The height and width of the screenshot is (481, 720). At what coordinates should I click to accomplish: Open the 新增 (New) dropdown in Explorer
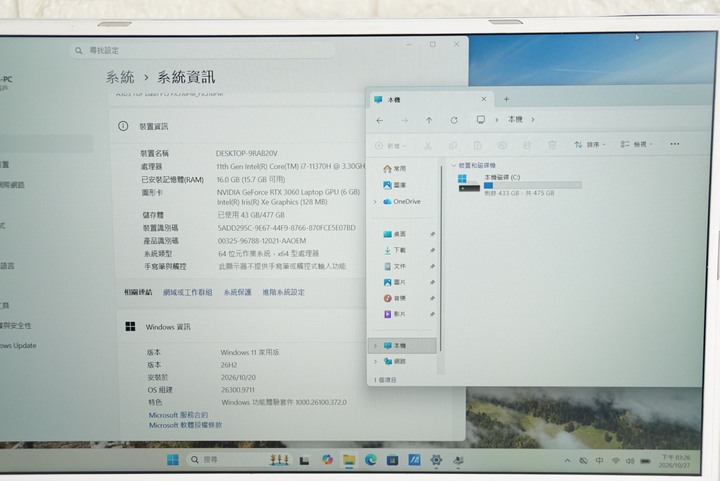pos(390,146)
